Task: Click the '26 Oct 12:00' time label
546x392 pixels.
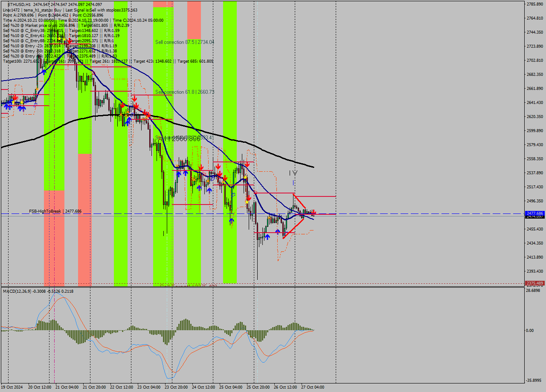Action: [285, 387]
